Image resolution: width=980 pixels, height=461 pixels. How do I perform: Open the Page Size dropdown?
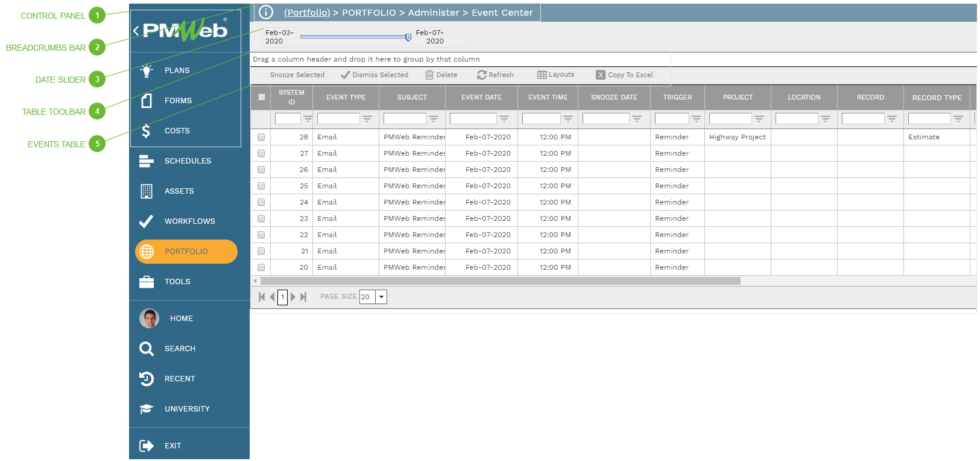[381, 297]
